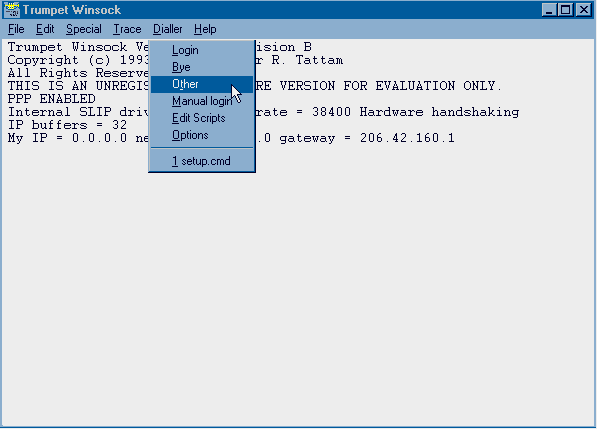597x429 pixels.
Task: Click 'VERSION FOR EVALUATION ONLY.' text
Action: [x=391, y=86]
